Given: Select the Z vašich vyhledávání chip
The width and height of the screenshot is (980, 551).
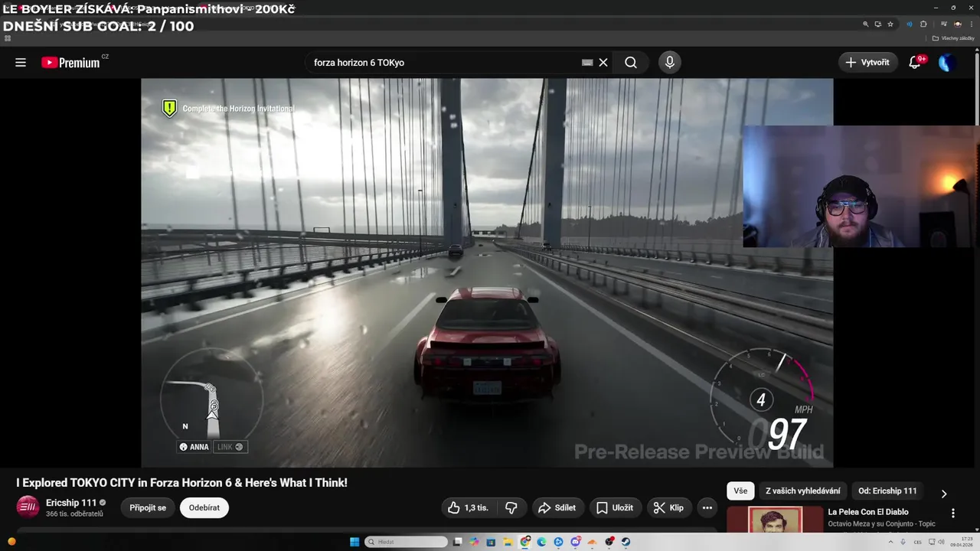Looking at the screenshot, I should click(803, 491).
